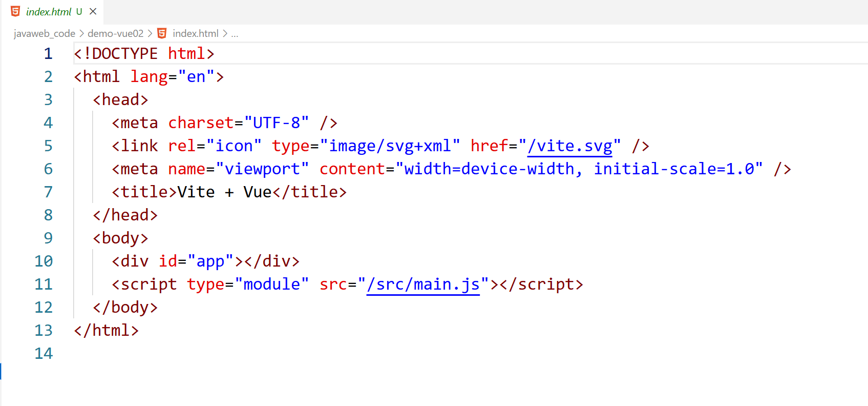Follow the /src/main.js link
Screen dimensions: 868x406
coord(424,285)
